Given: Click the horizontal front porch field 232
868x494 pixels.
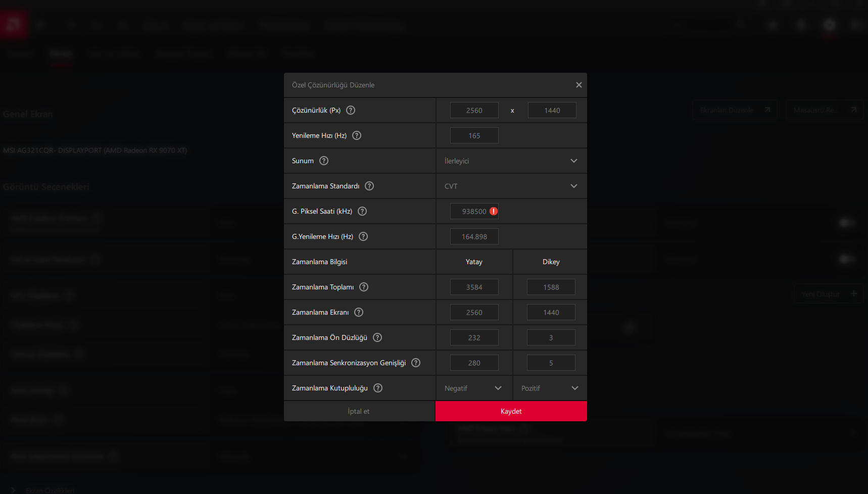Looking at the screenshot, I should pos(474,337).
